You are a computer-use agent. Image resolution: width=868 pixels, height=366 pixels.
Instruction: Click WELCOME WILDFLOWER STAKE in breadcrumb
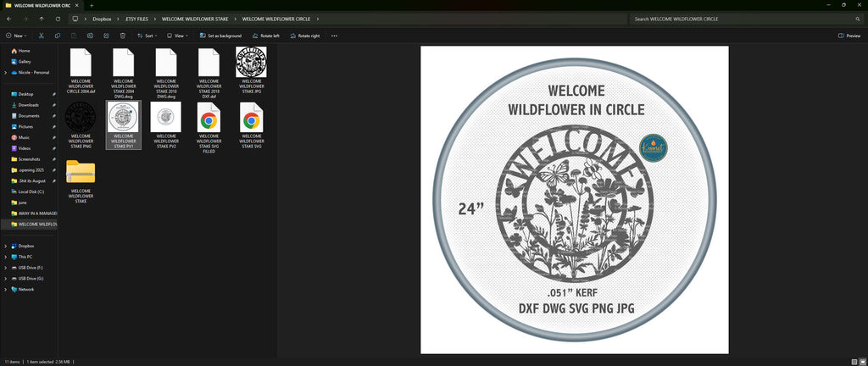(x=195, y=19)
